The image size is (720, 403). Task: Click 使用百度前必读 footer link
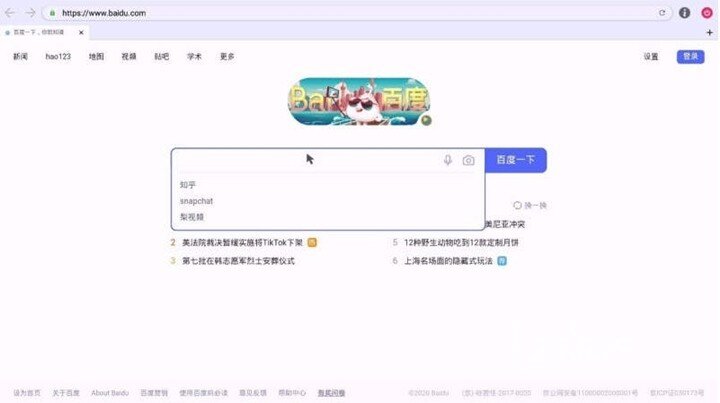203,393
